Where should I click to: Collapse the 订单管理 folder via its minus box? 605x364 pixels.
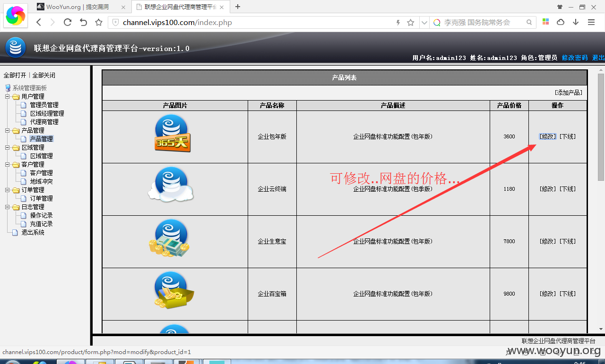[7, 190]
